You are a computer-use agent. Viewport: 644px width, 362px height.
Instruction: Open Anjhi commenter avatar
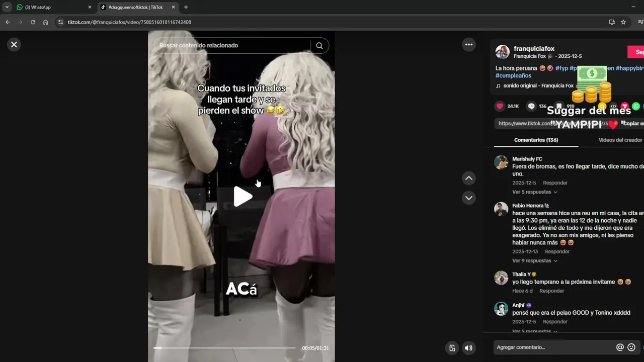coord(501,309)
